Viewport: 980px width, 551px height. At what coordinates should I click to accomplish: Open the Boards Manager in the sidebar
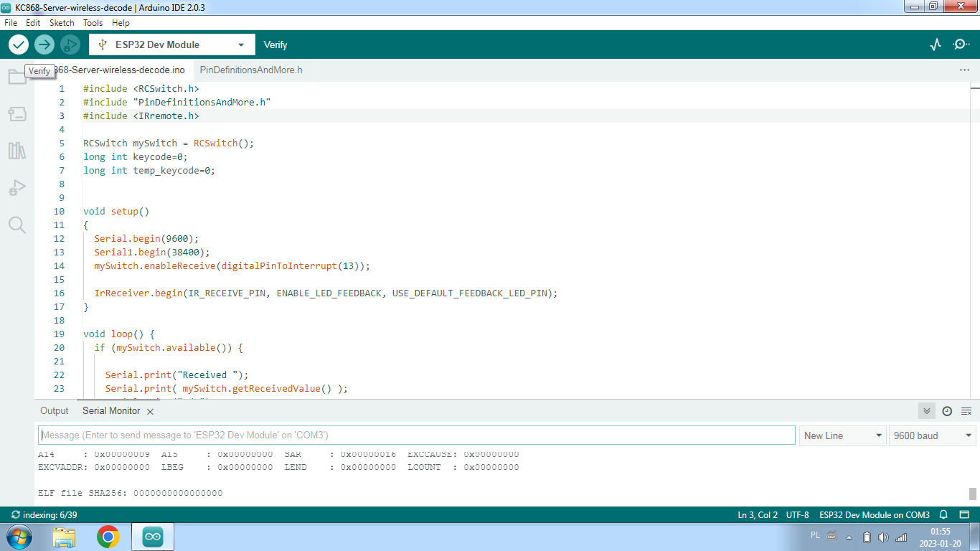tap(17, 113)
